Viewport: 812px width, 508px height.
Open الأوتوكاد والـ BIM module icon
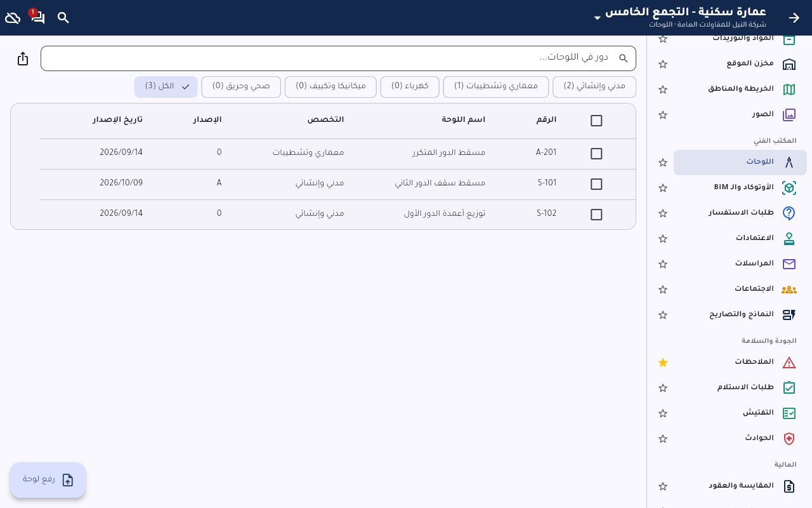pyautogui.click(x=789, y=188)
